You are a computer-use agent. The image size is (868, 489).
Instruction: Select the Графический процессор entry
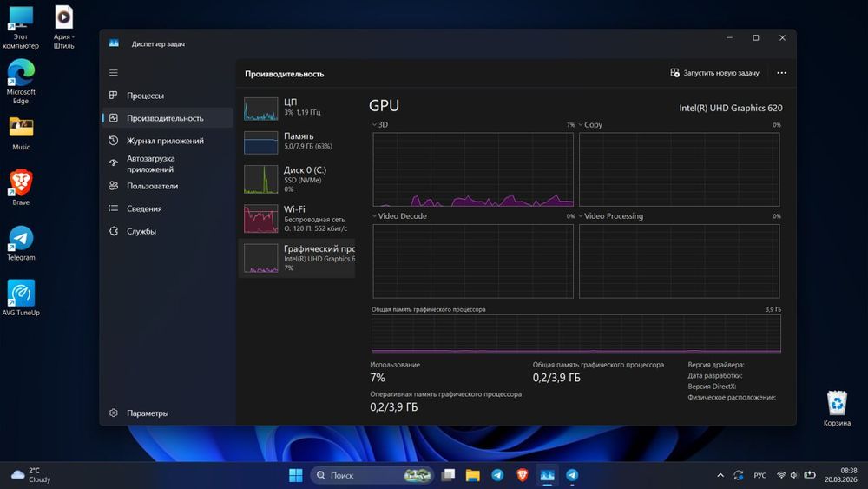point(297,258)
